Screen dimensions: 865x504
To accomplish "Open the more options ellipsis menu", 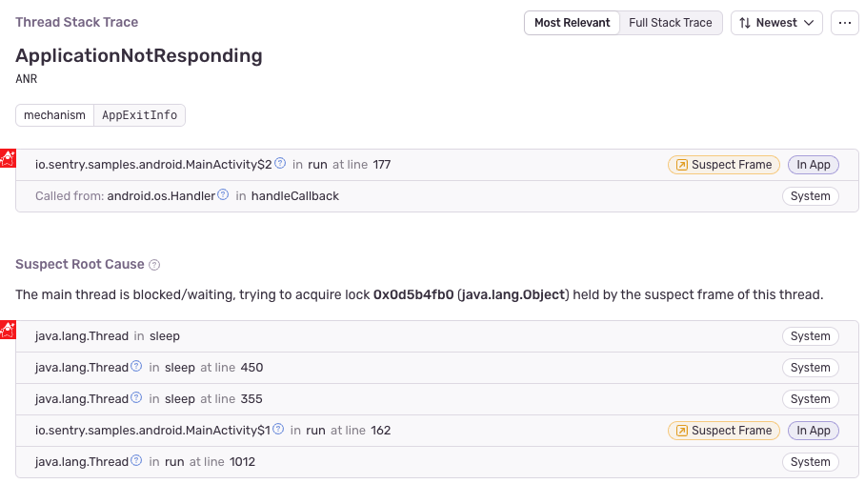I will tap(844, 23).
